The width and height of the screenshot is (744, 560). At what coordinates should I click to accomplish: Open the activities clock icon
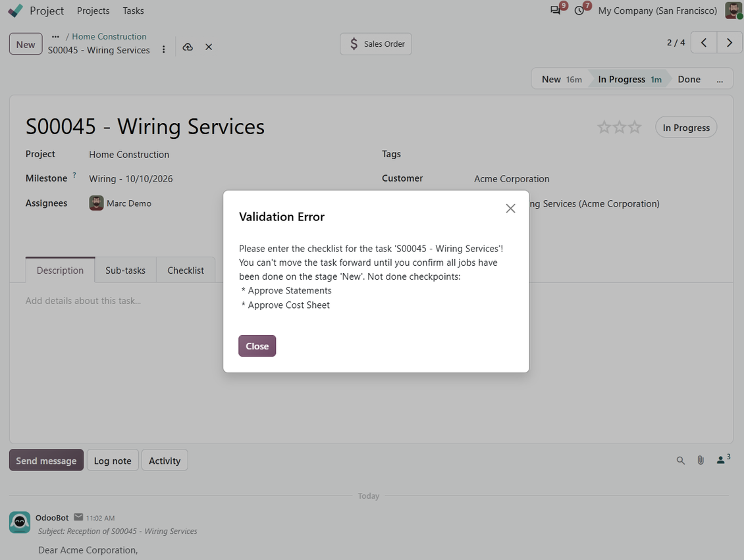(x=579, y=11)
